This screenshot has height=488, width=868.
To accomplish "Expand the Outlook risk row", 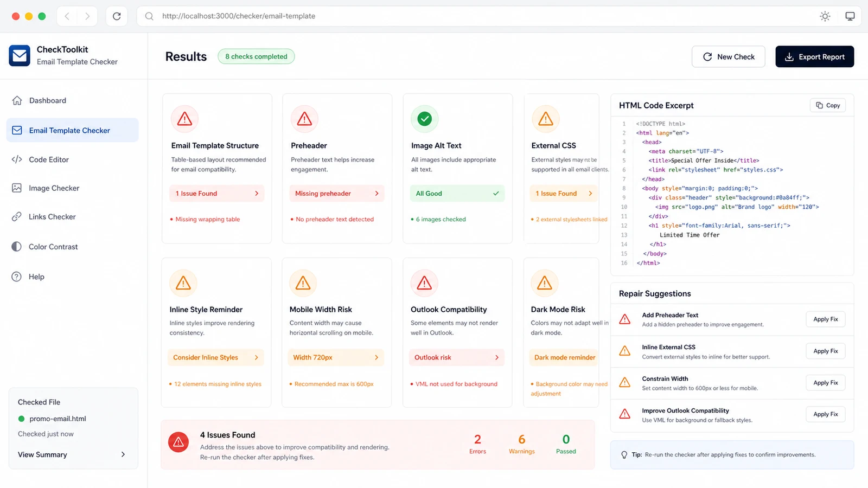I will pyautogui.click(x=456, y=357).
